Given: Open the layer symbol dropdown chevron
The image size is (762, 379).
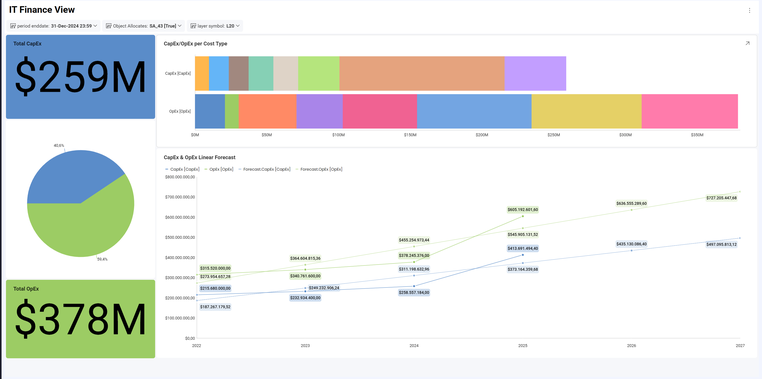Looking at the screenshot, I should pyautogui.click(x=238, y=26).
